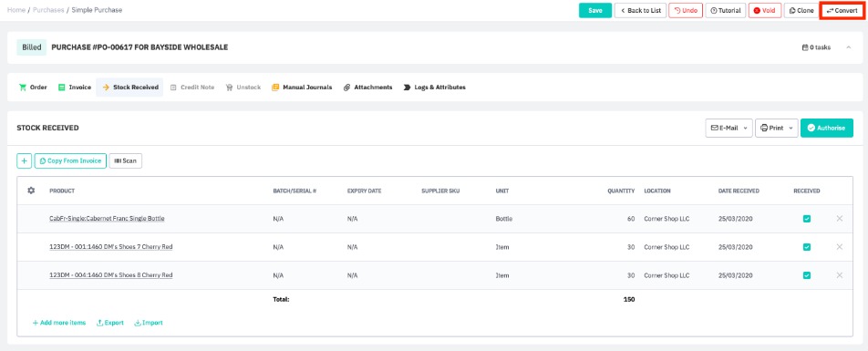The width and height of the screenshot is (868, 351).
Task: Open the CabFr-Single product link
Action: (x=107, y=219)
